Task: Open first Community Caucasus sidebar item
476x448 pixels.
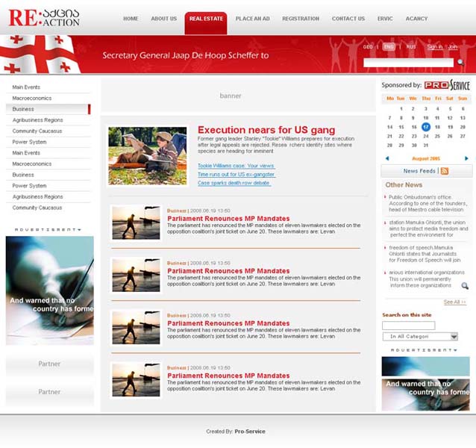Action: pyautogui.click(x=37, y=131)
